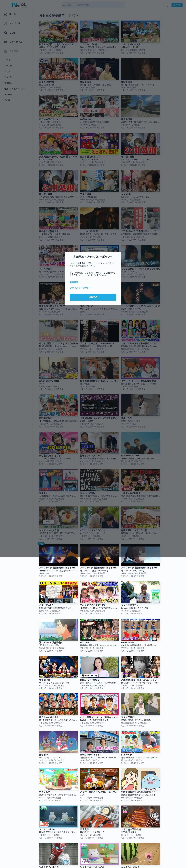The width and height of the screenshot is (186, 868).
Task: Click 学校では教えてくれない大切なこと title
Action: click(138, 792)
